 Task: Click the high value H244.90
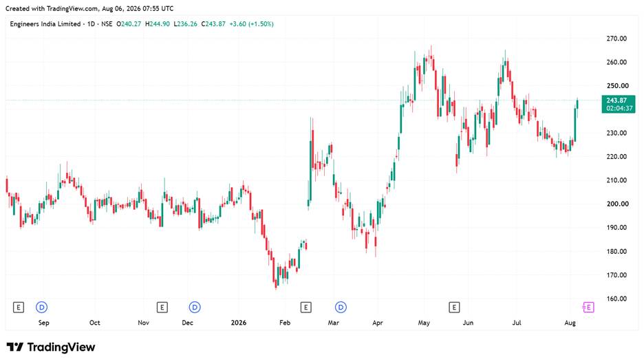click(158, 24)
